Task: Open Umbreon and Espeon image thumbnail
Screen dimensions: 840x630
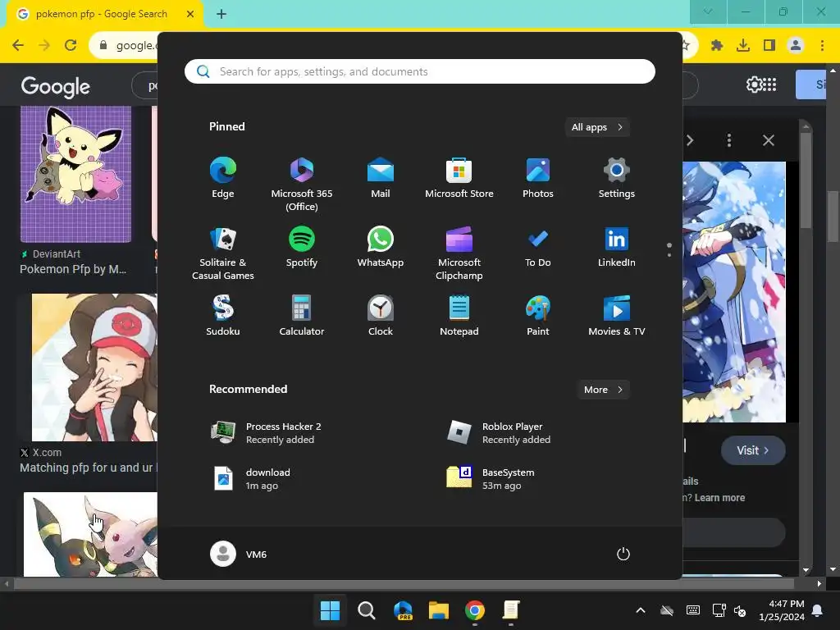Action: coord(90,534)
